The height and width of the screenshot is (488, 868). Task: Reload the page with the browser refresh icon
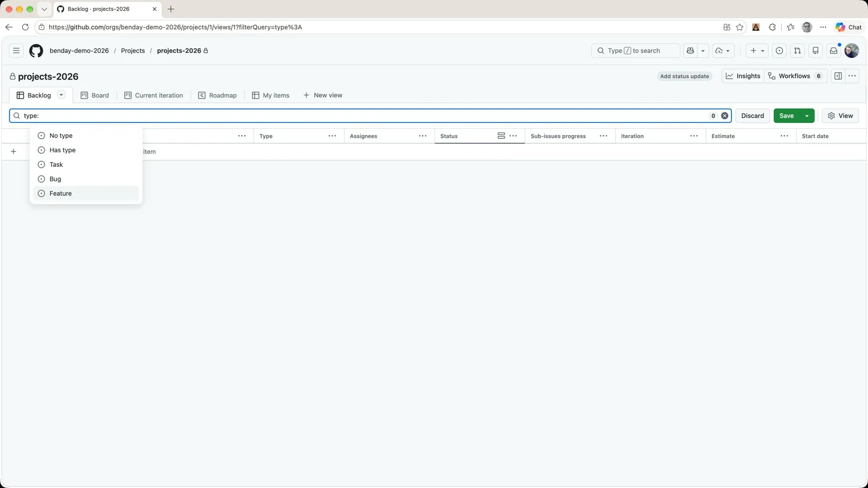coord(25,27)
